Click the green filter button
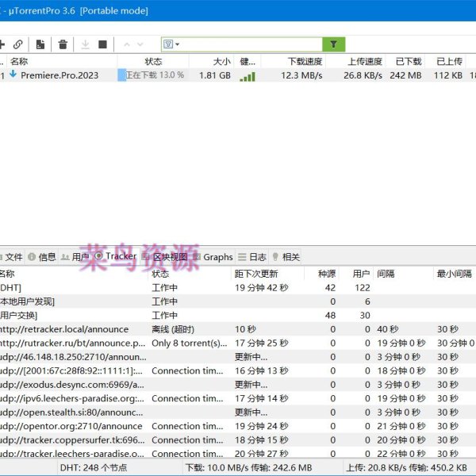Viewport: 476px width, 476px height. (x=333, y=44)
